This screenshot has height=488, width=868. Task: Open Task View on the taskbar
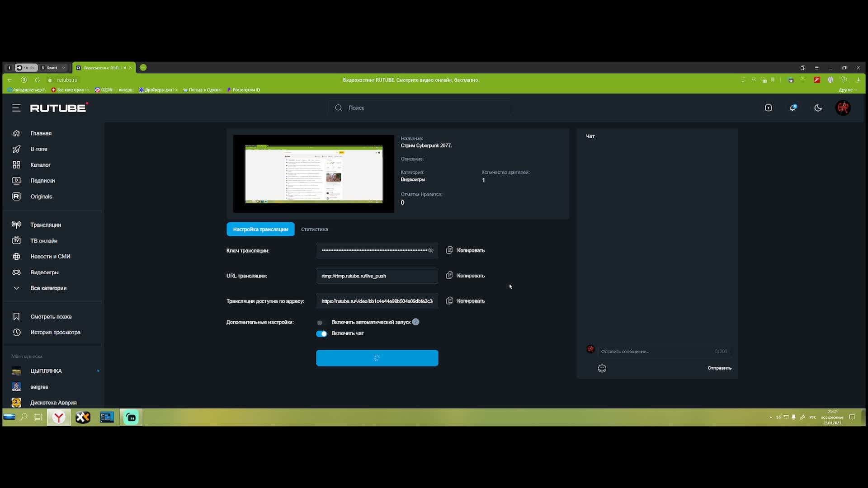click(38, 417)
